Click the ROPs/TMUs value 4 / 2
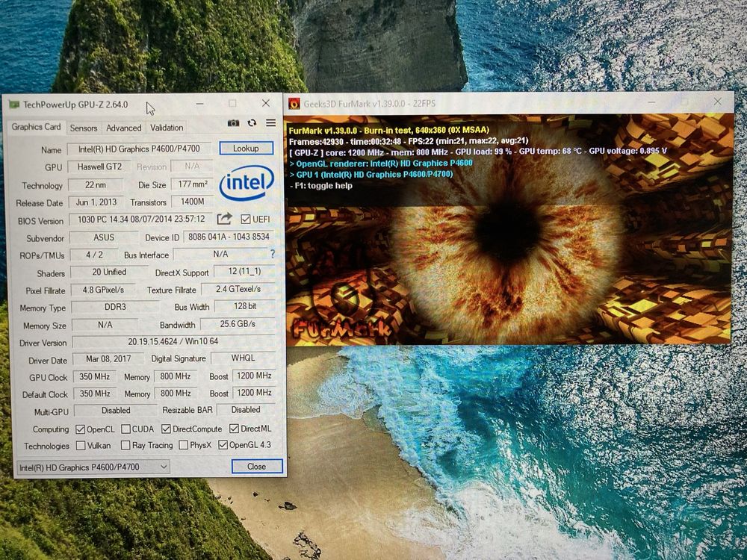The image size is (747, 560). 94,255
